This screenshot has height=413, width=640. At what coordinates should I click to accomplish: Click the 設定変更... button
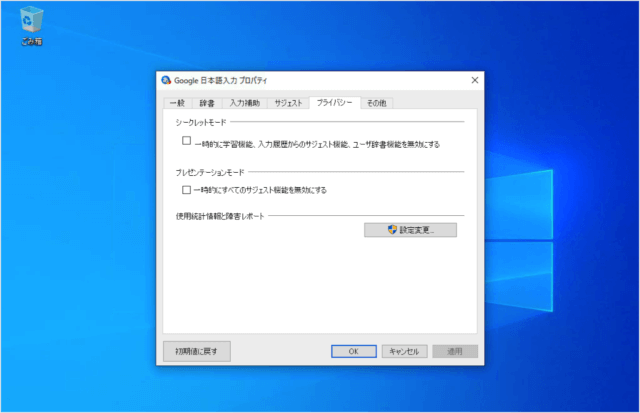pos(410,230)
